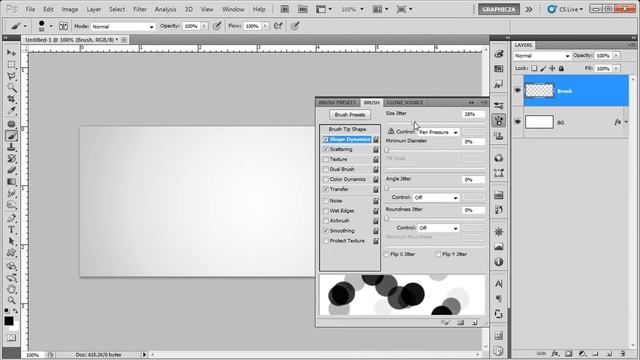The height and width of the screenshot is (360, 640).
Task: Show more workspaces chevron
Action: 529,9
